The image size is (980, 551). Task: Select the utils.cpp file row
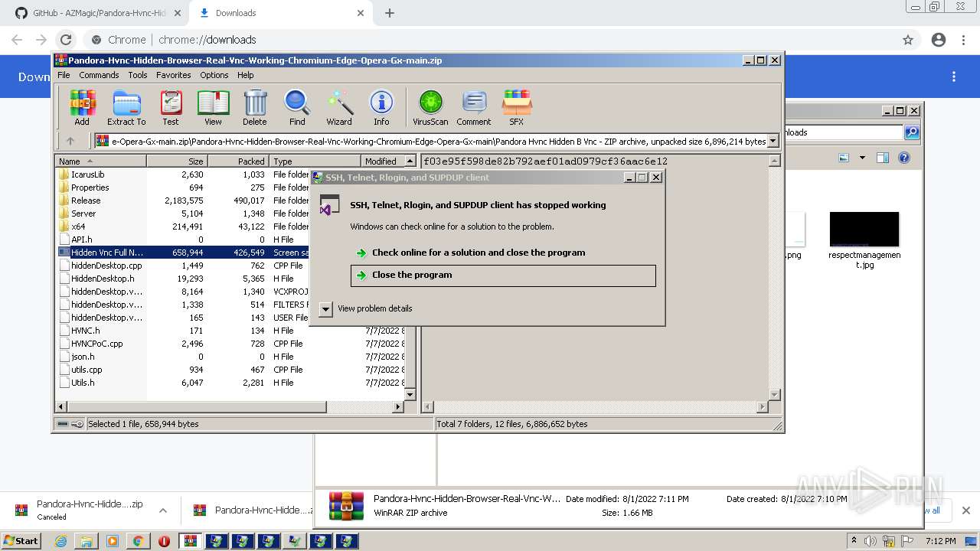87,370
